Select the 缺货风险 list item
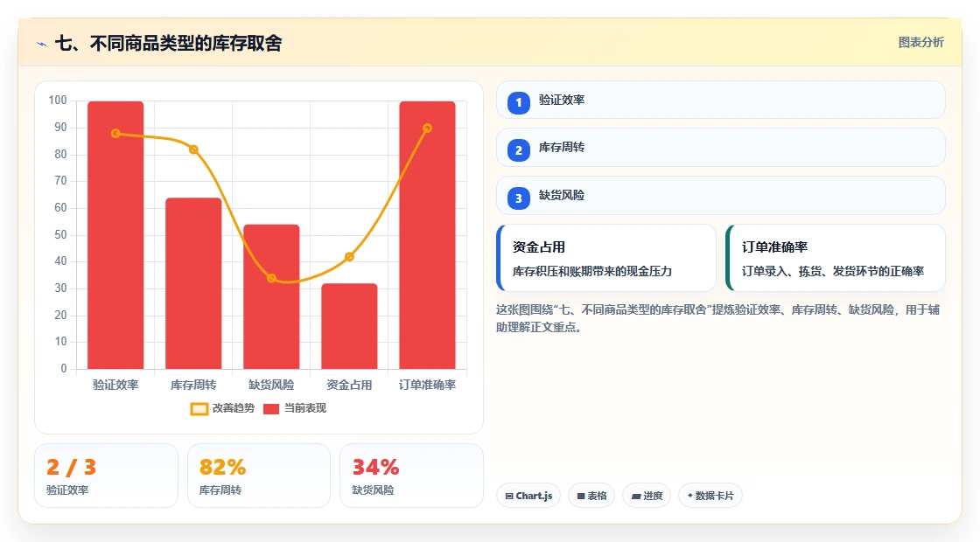The width and height of the screenshot is (980, 542). [x=721, y=196]
